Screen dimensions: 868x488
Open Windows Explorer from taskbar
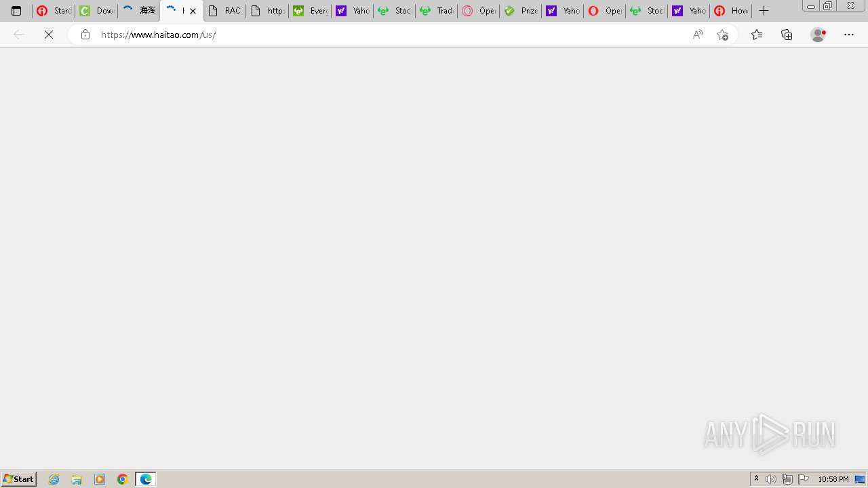coord(77,479)
